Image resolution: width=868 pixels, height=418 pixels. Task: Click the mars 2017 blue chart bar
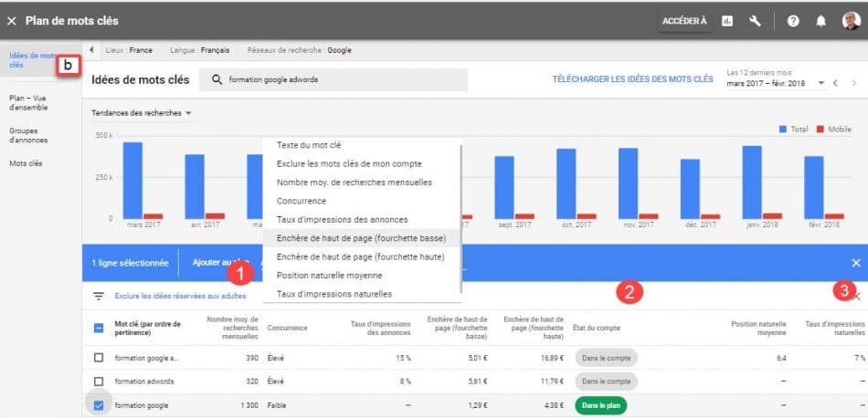(x=132, y=180)
